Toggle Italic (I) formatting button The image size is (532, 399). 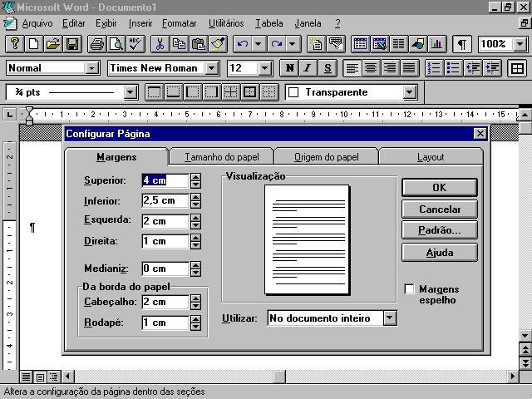[308, 68]
